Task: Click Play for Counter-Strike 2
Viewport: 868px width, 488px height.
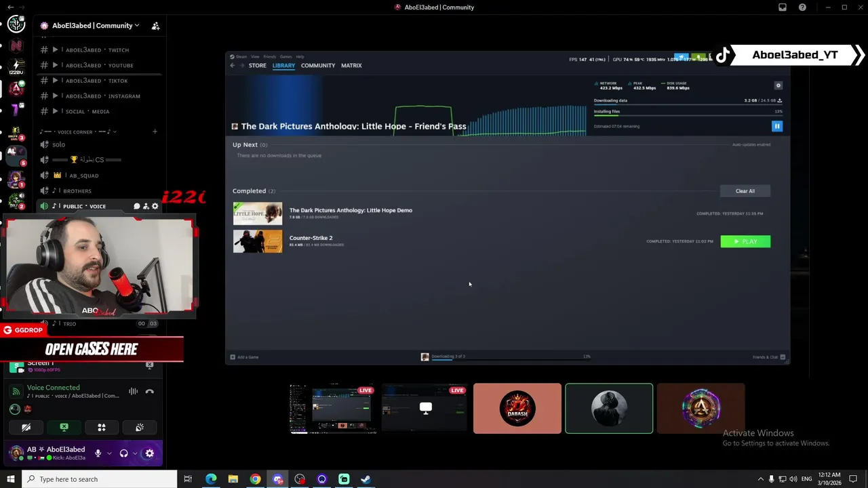Action: click(745, 241)
